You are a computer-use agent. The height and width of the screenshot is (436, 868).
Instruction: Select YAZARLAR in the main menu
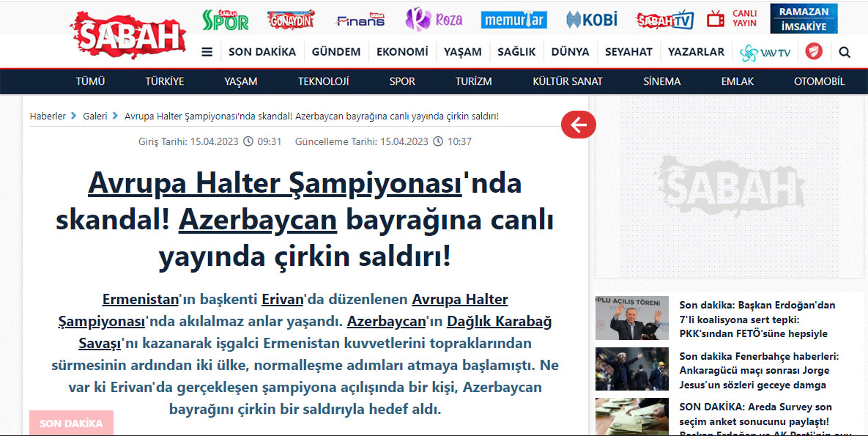click(x=696, y=52)
